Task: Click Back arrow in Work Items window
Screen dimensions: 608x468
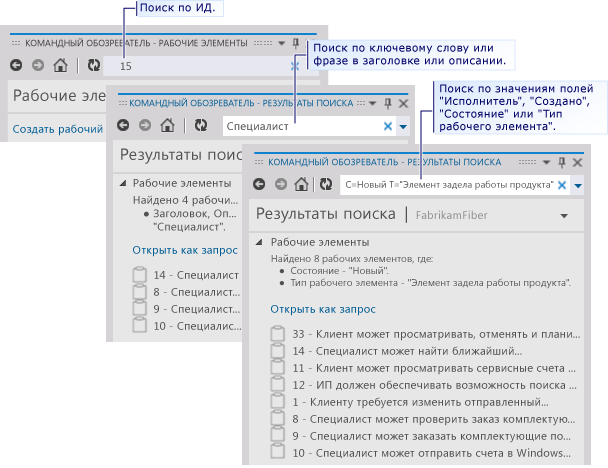Action: (16, 65)
